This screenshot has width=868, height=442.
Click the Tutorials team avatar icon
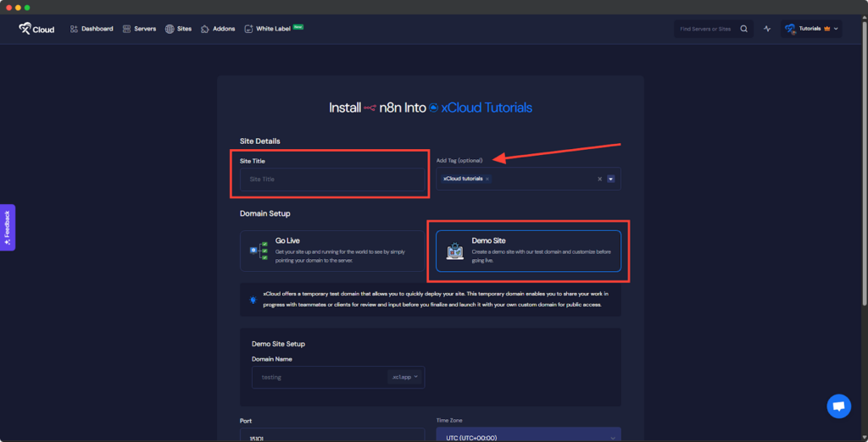tap(790, 29)
